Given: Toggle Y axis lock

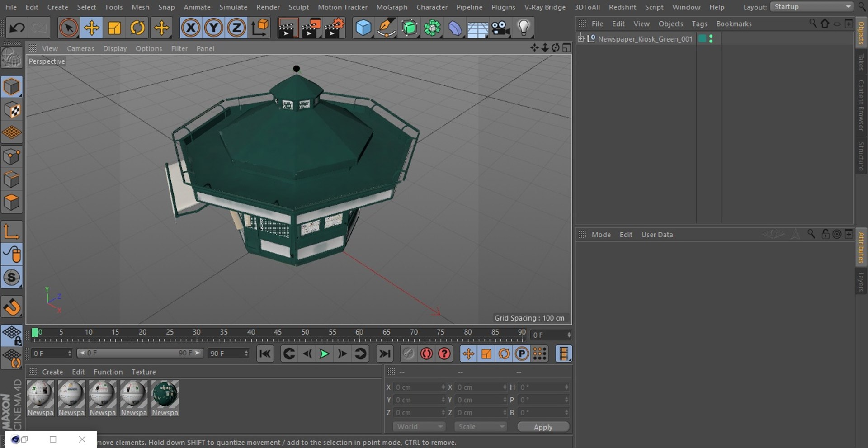Looking at the screenshot, I should (x=213, y=28).
